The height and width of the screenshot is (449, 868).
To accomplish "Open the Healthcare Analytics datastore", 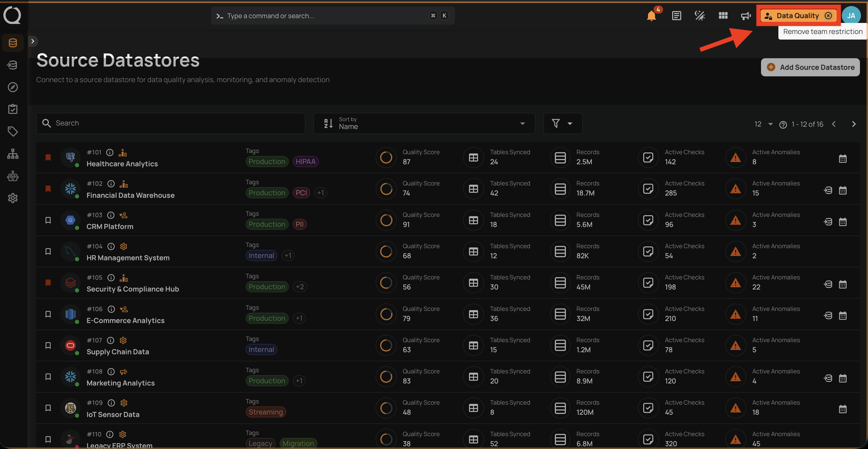I will tap(122, 164).
